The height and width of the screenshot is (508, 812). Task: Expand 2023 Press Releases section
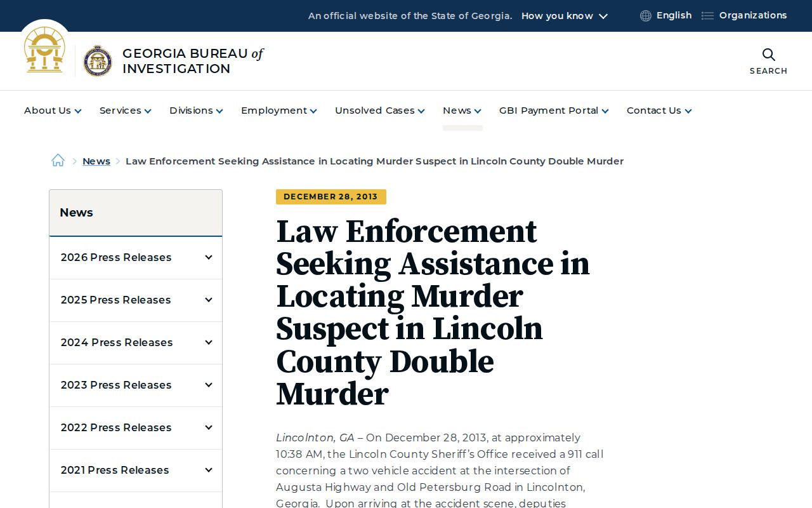coord(136,385)
